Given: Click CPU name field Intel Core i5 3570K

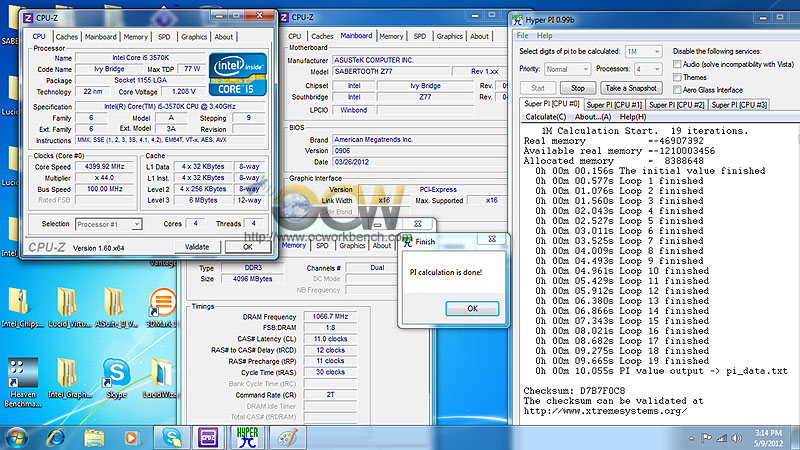Looking at the screenshot, I should point(140,58).
